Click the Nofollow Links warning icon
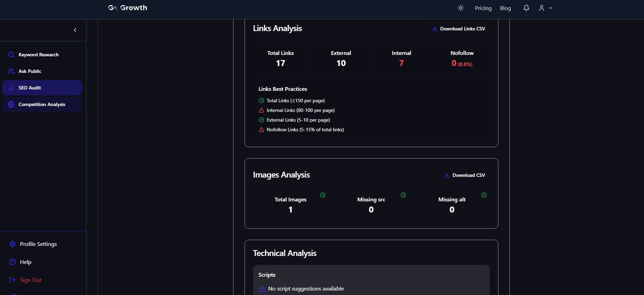 pos(261,130)
